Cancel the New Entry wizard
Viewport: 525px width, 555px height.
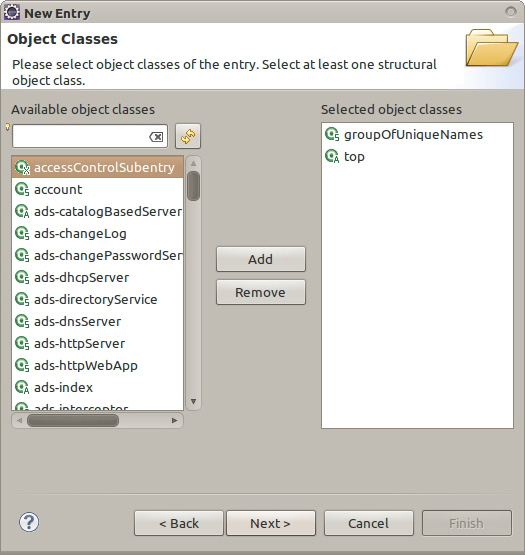pyautogui.click(x=369, y=523)
